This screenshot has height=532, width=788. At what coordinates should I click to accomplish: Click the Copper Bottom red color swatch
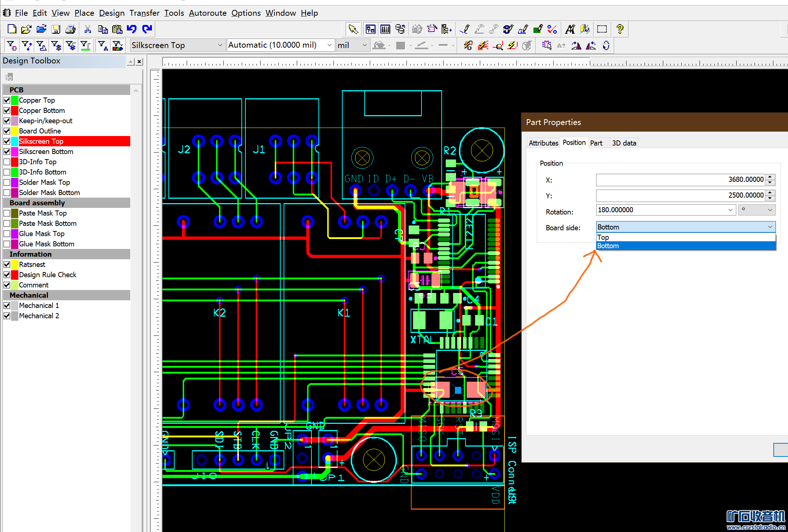tap(15, 110)
